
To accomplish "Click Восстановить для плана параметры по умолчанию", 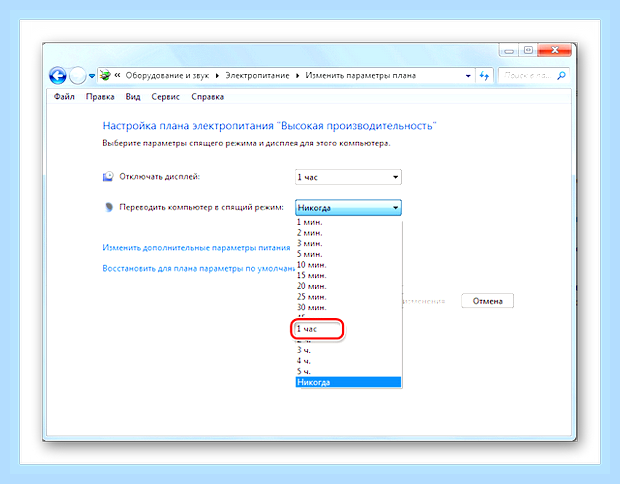I will 198,268.
